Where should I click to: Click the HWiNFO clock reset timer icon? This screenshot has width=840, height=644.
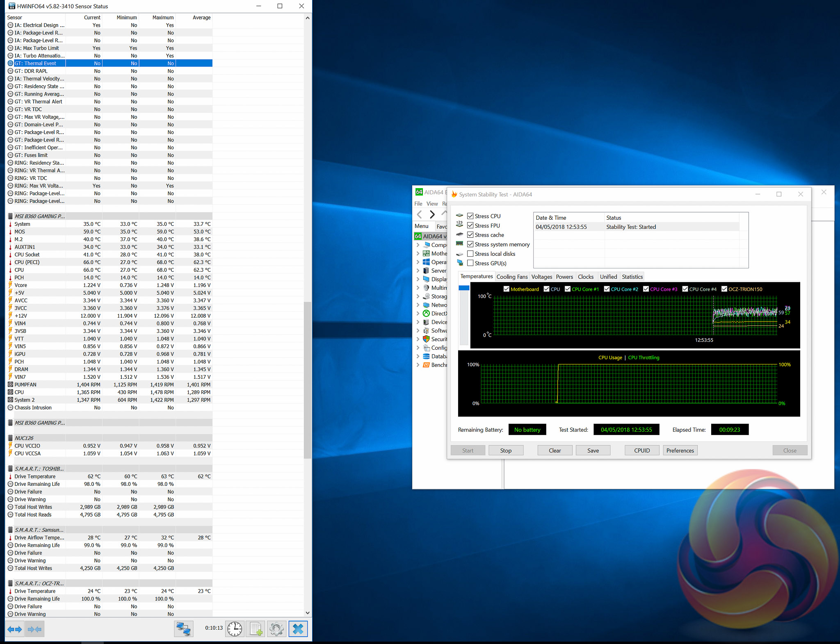235,629
